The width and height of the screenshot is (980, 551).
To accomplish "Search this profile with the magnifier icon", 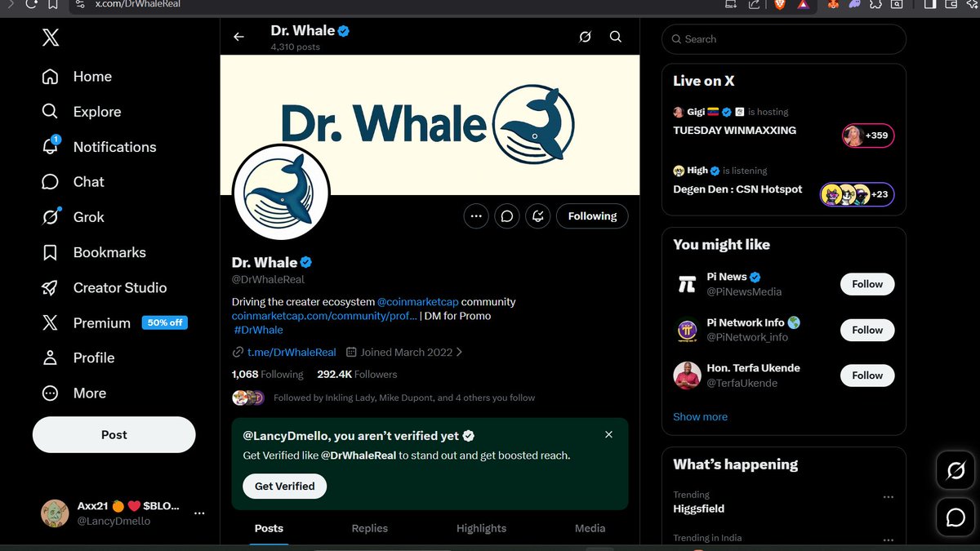I will pos(616,37).
